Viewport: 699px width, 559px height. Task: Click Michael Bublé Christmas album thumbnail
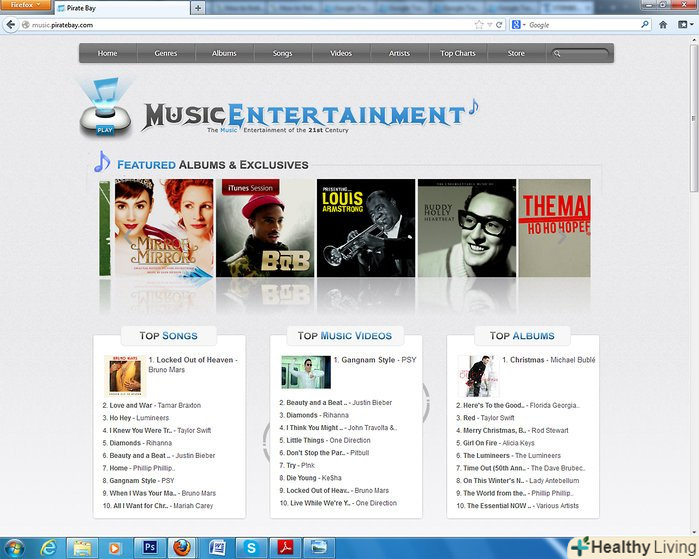pos(478,376)
